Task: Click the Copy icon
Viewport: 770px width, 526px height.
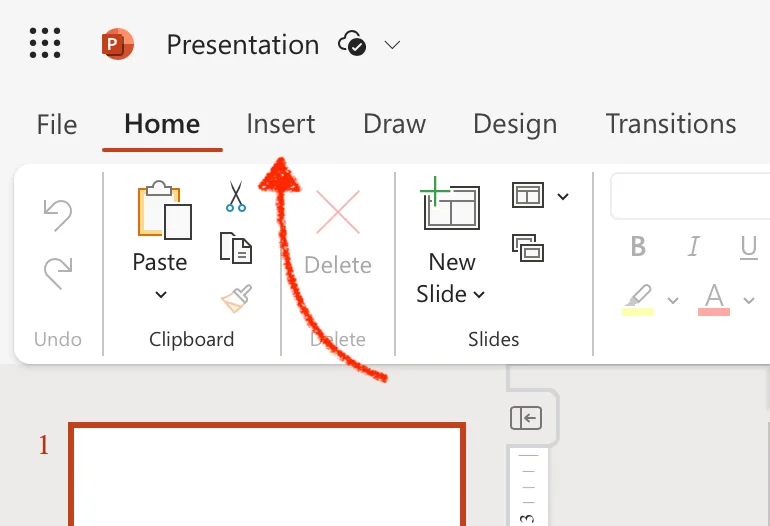Action: click(236, 248)
